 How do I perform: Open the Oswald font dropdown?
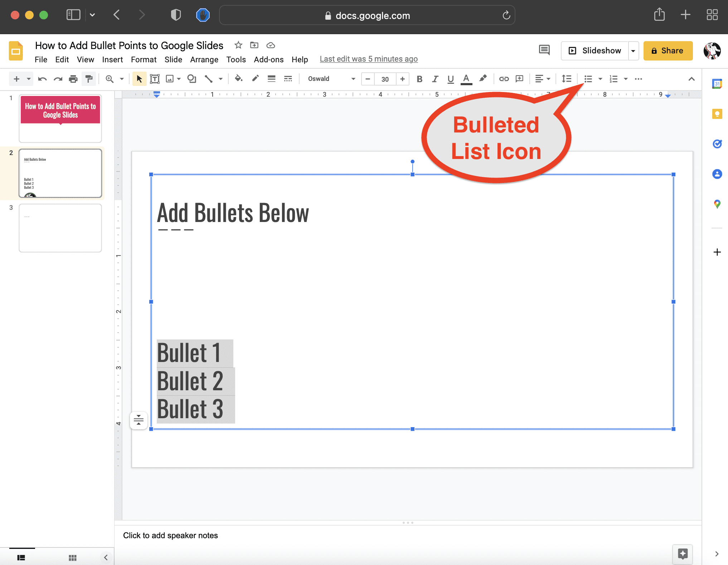pyautogui.click(x=331, y=79)
